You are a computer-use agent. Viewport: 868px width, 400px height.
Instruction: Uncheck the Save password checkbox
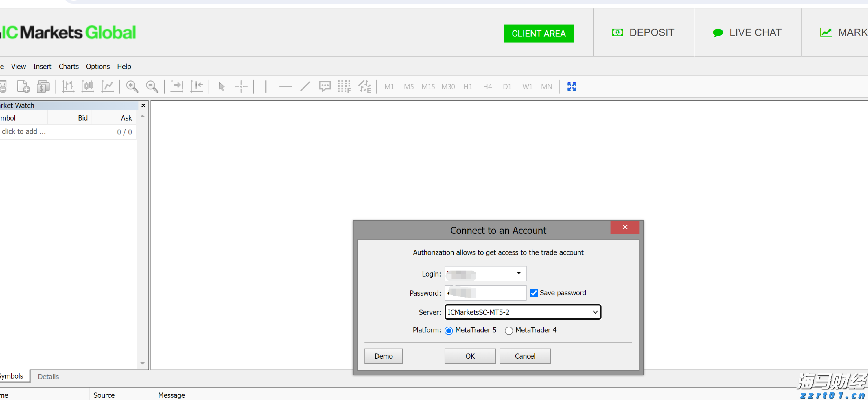[x=534, y=293]
